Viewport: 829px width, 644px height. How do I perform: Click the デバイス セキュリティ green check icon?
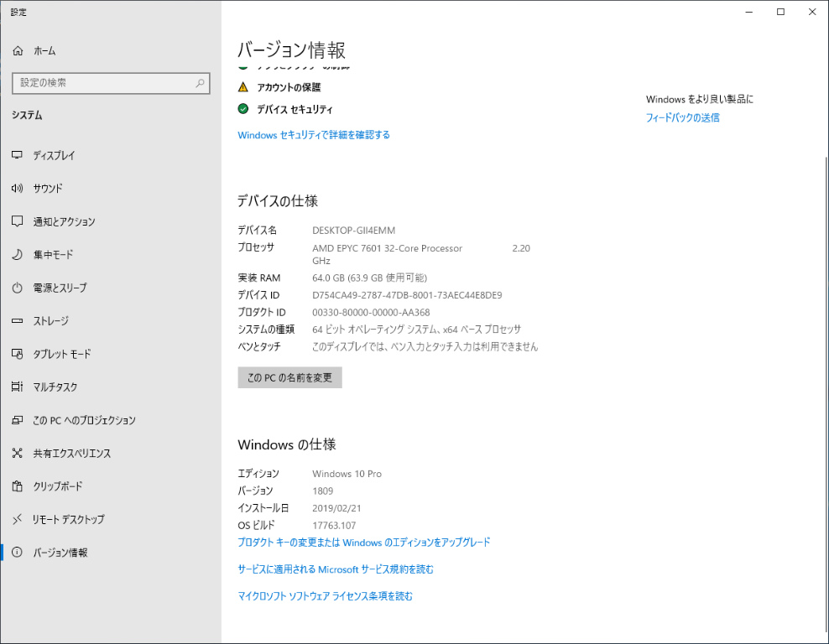tap(242, 109)
